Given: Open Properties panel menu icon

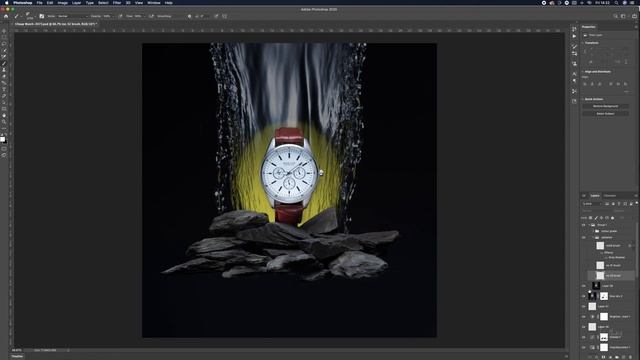Looking at the screenshot, I should tap(636, 27).
